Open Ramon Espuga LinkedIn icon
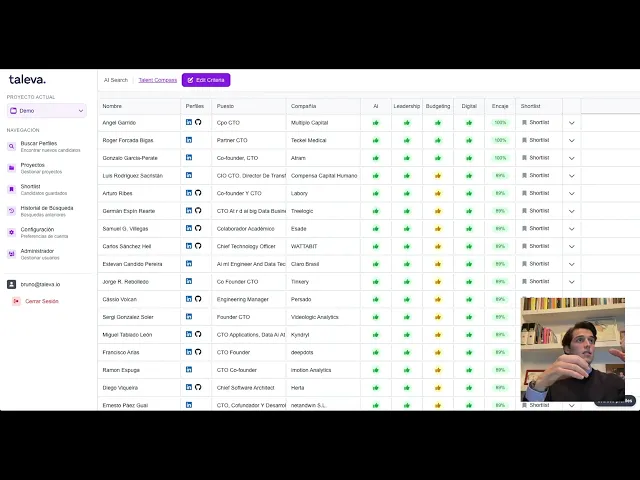 pos(189,369)
